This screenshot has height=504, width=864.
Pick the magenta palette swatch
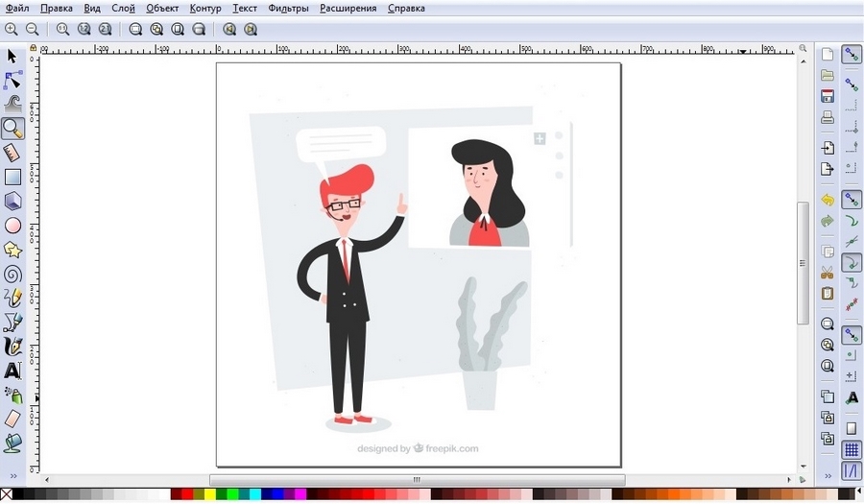300,494
